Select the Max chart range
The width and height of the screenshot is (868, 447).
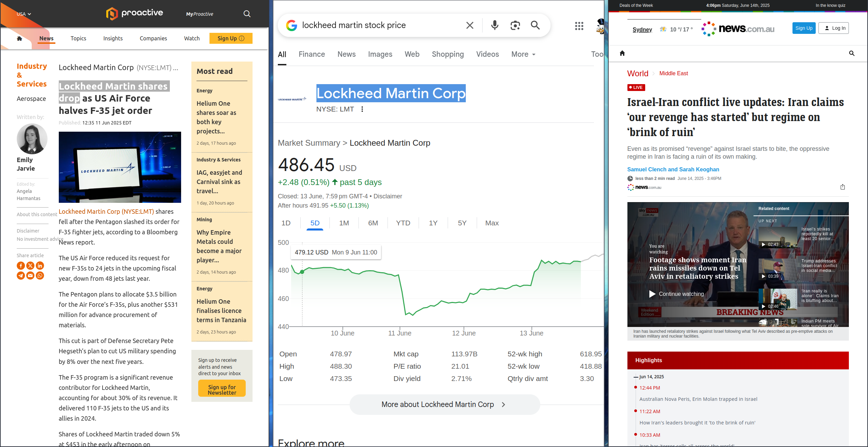492,223
